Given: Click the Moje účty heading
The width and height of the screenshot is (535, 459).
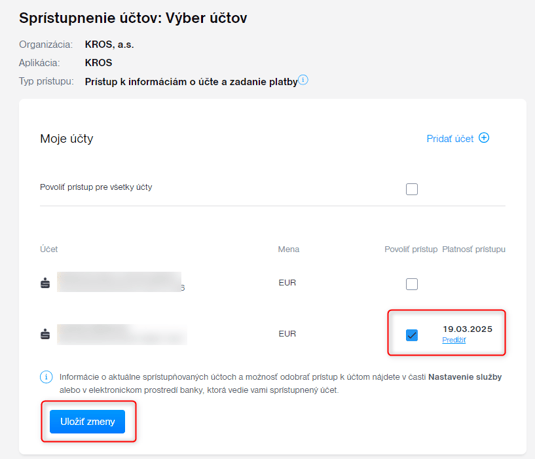Looking at the screenshot, I should pos(67,139).
